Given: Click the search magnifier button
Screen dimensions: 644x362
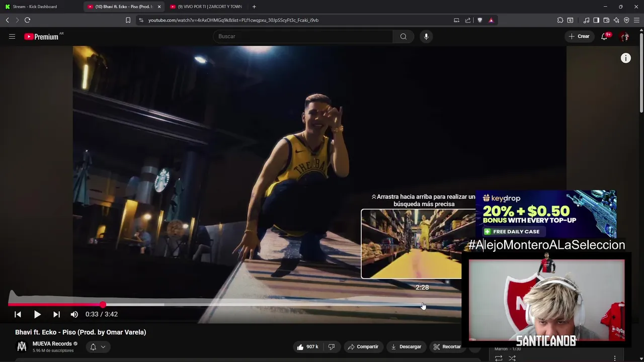Looking at the screenshot, I should tap(404, 36).
